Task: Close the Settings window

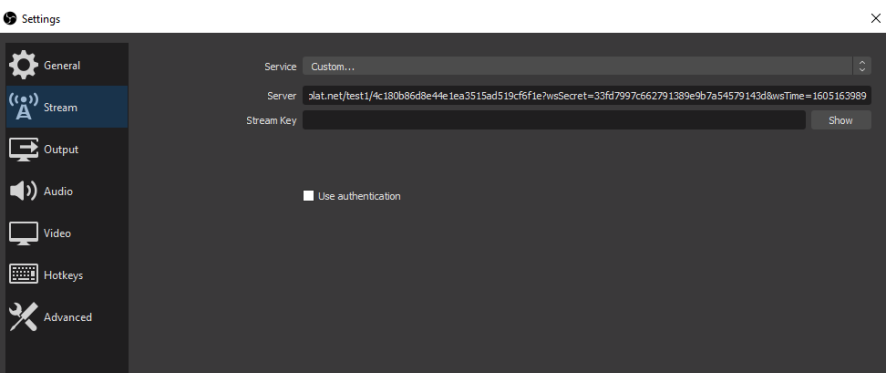Action: (x=875, y=18)
